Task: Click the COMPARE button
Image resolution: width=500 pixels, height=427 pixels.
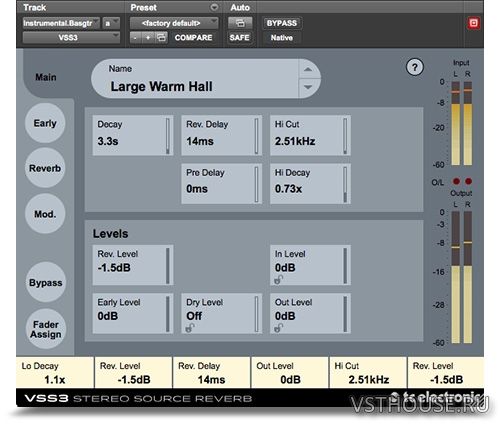Action: coord(193,38)
